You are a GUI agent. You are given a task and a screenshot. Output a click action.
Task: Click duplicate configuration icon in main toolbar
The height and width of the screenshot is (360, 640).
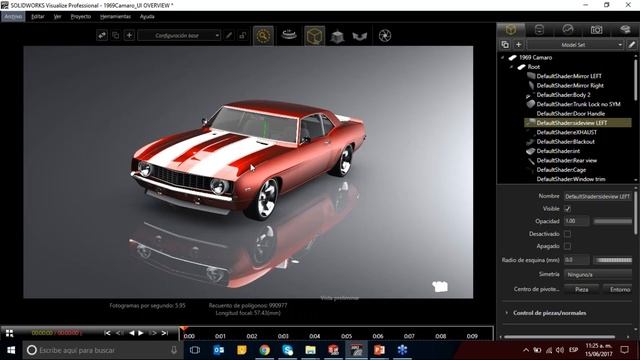(x=116, y=36)
